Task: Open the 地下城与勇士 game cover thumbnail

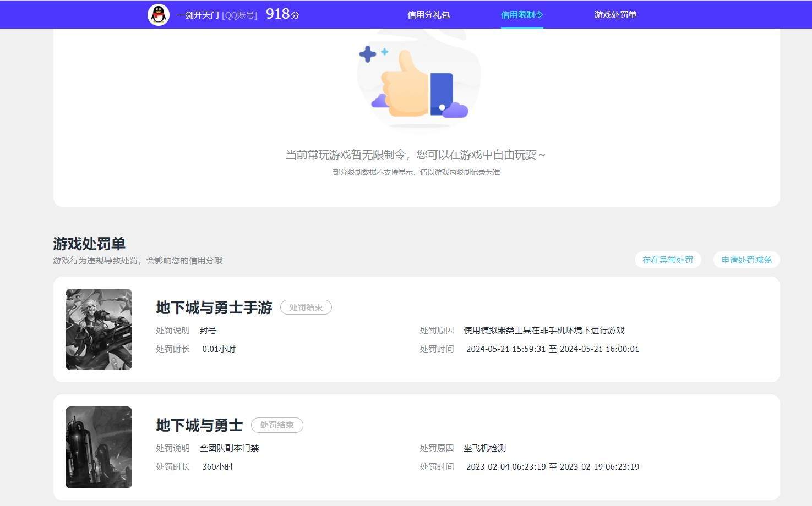Action: 99,447
